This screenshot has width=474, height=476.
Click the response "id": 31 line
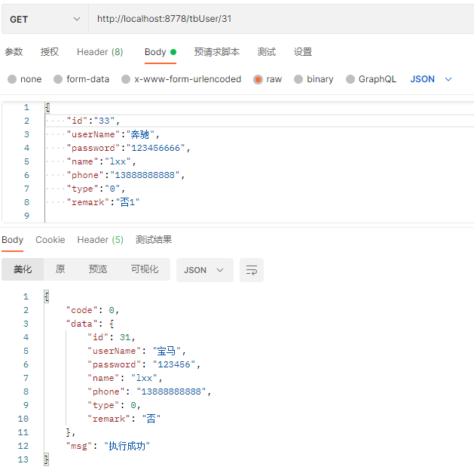tap(111, 337)
